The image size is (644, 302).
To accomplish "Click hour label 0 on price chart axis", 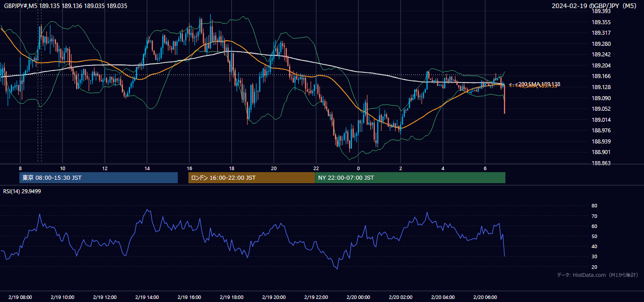I will (358, 168).
